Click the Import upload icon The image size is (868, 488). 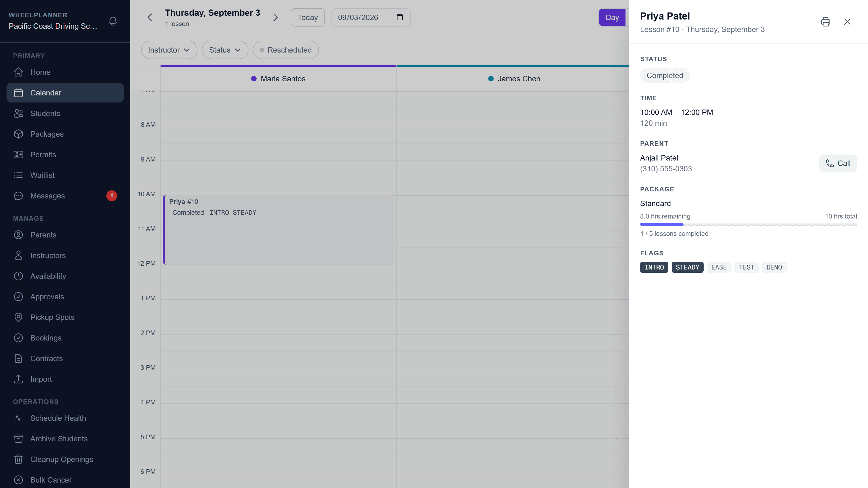(x=18, y=379)
